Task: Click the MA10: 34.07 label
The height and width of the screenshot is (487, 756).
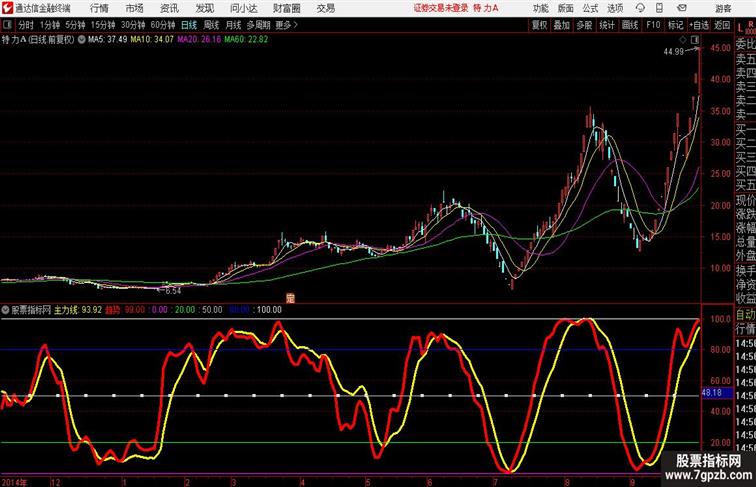Action: (152, 40)
